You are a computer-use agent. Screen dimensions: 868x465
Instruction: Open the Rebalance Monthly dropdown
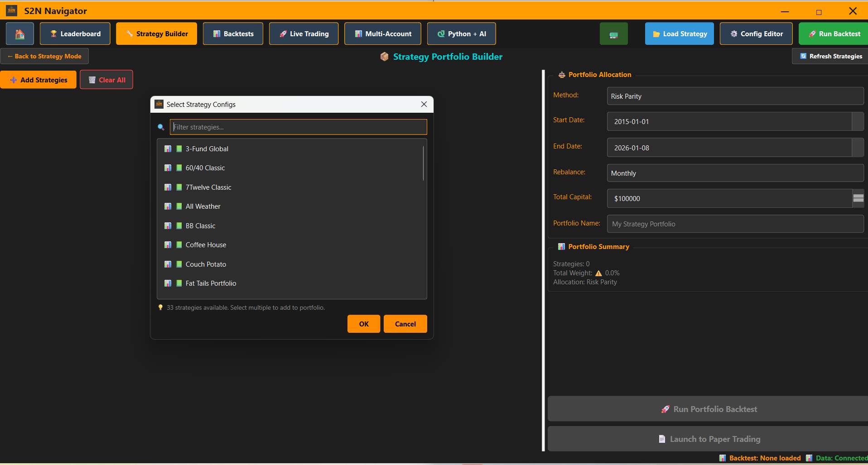pyautogui.click(x=735, y=173)
